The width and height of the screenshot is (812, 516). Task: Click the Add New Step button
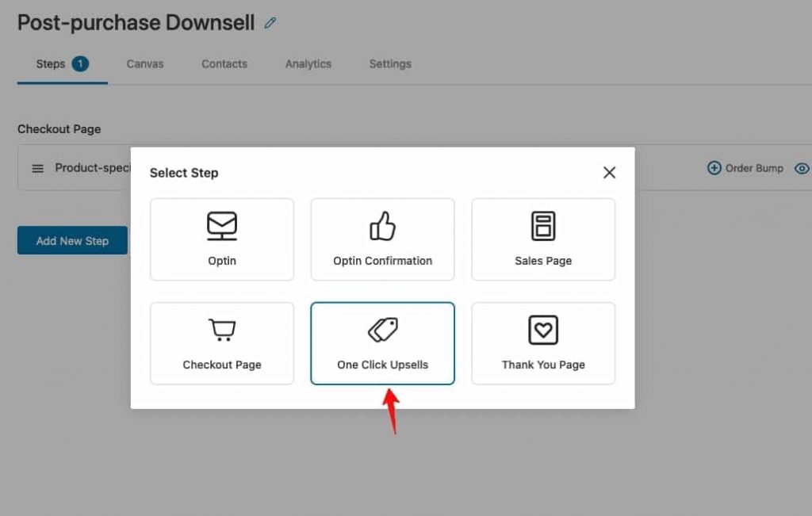72,241
